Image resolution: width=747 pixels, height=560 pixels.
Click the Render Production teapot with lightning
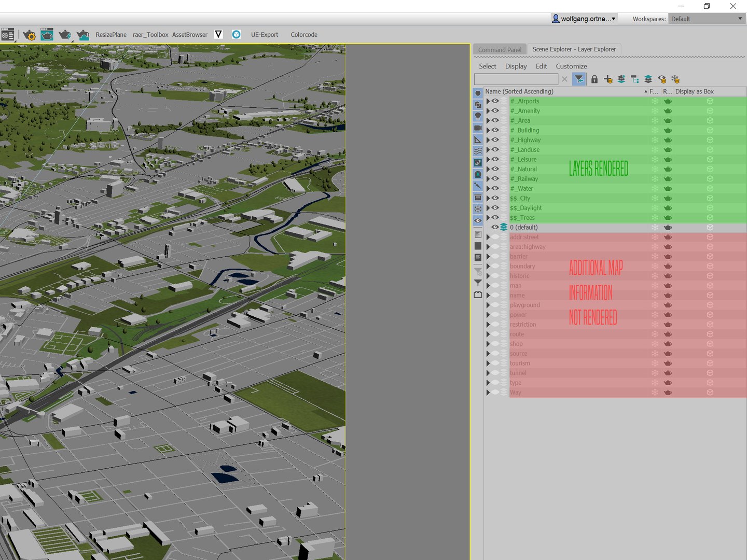[65, 35]
